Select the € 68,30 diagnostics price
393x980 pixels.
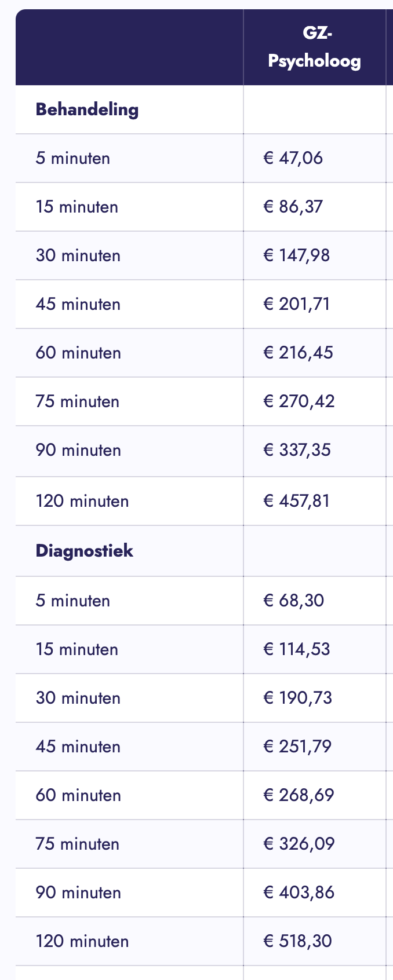[x=293, y=601]
